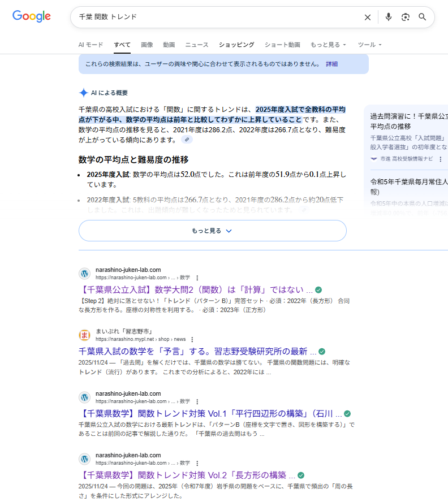Clear search text with X icon
448x502 pixels.
click(x=368, y=17)
